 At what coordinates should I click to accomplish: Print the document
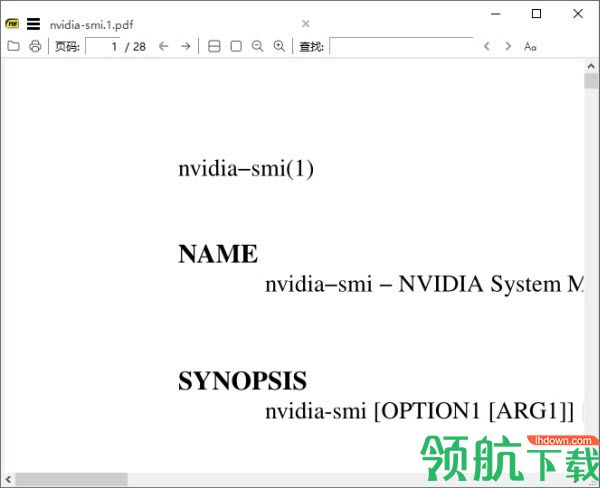click(x=35, y=46)
